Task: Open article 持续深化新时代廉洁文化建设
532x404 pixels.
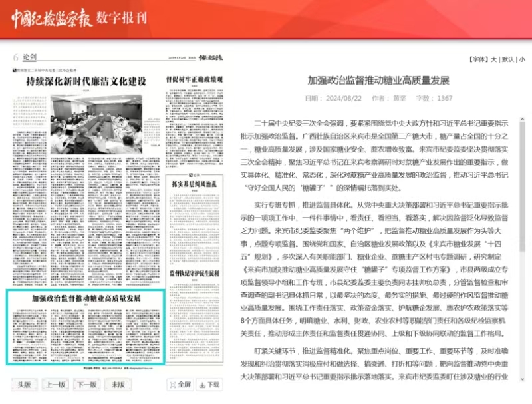Action: 86,81
